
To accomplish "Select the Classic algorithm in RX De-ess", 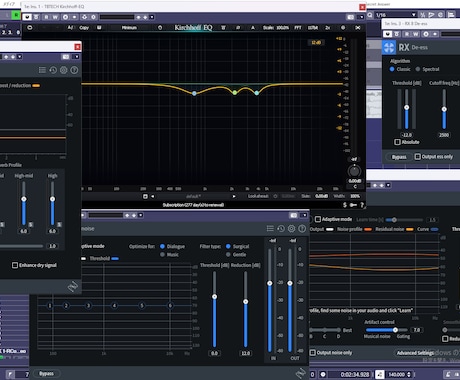I will point(392,69).
